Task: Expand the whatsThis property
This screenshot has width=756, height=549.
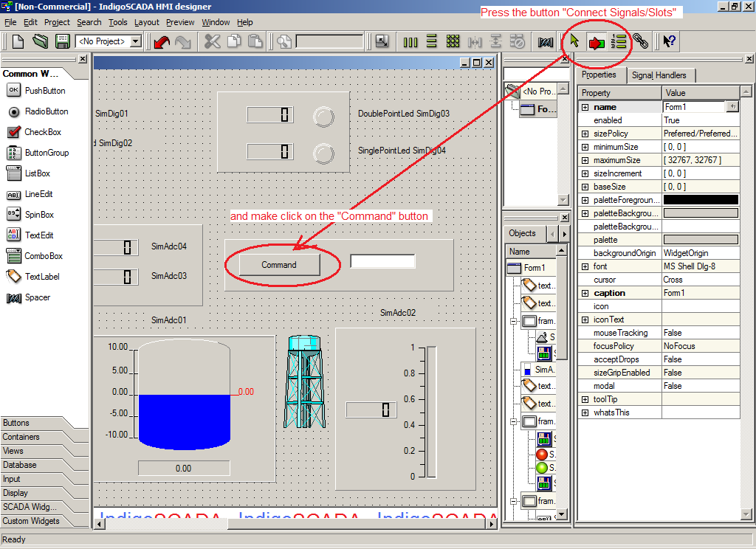Action: point(585,412)
